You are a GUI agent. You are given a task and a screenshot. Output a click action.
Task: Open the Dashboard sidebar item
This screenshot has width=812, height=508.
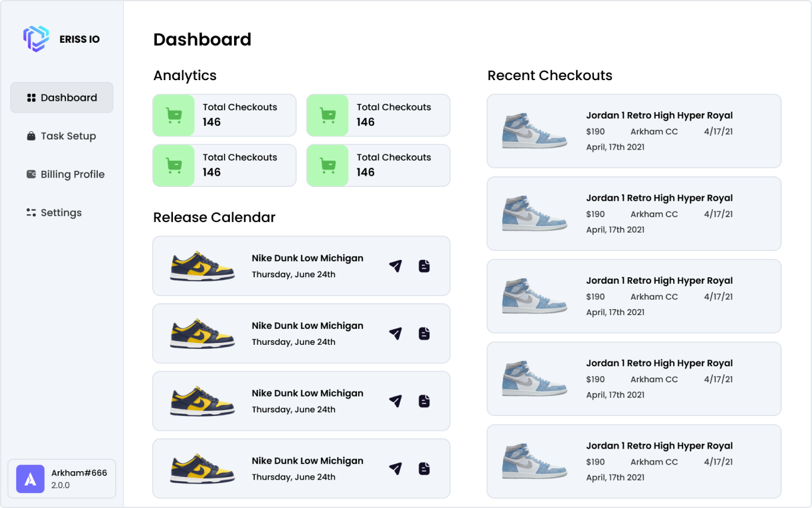62,97
